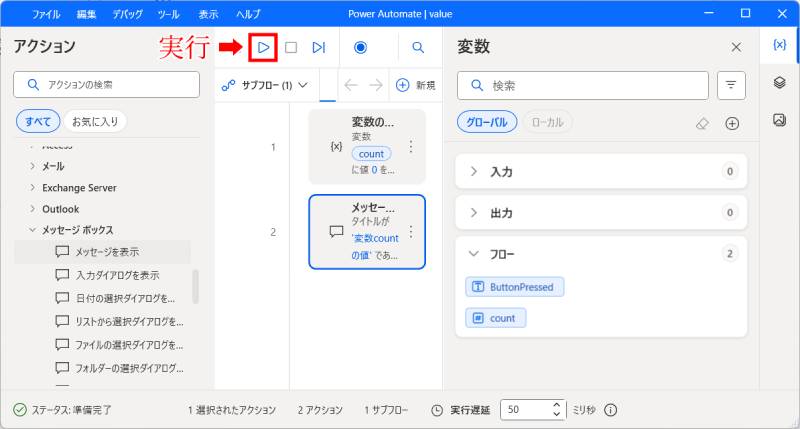The width and height of the screenshot is (800, 429).
Task: Start the recorder
Action: click(361, 47)
